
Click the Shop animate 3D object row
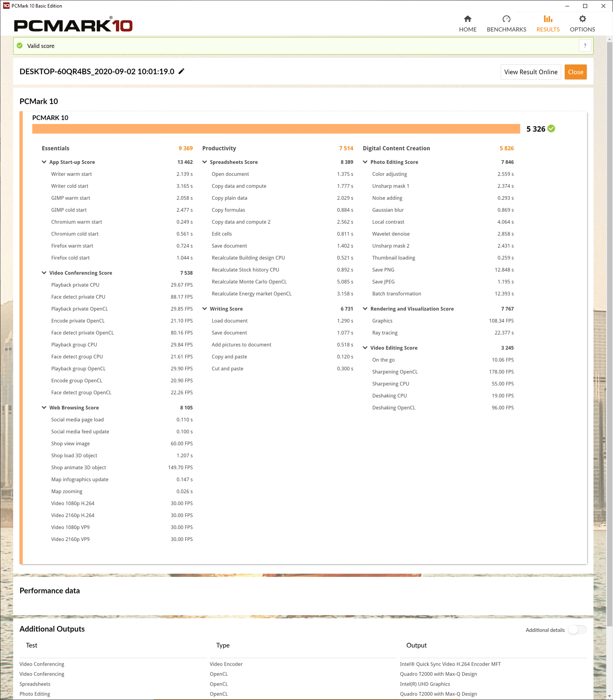click(x=122, y=467)
